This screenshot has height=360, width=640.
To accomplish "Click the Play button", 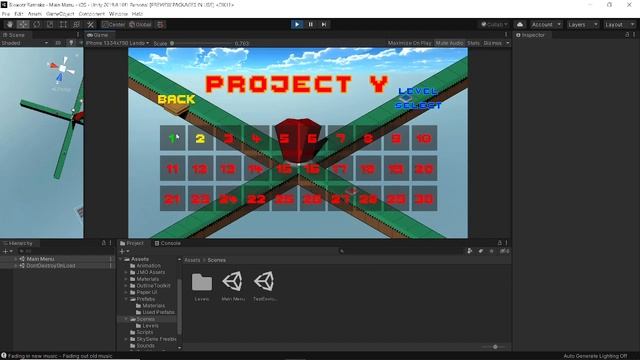I will point(297,24).
